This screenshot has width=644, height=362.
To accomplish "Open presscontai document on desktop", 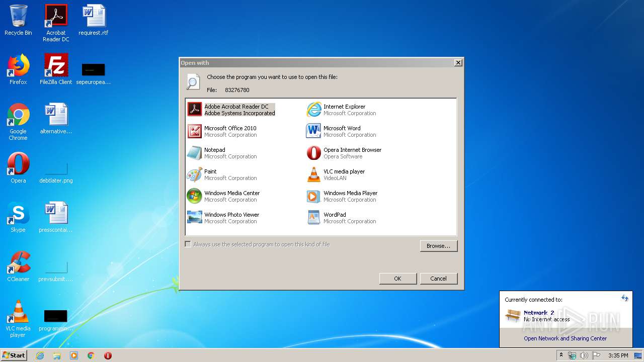I will click(56, 217).
